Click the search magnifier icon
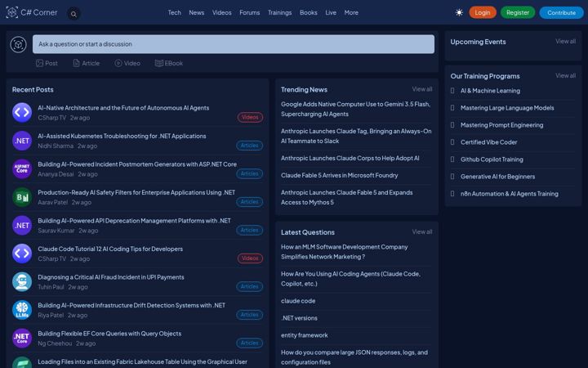 73,14
